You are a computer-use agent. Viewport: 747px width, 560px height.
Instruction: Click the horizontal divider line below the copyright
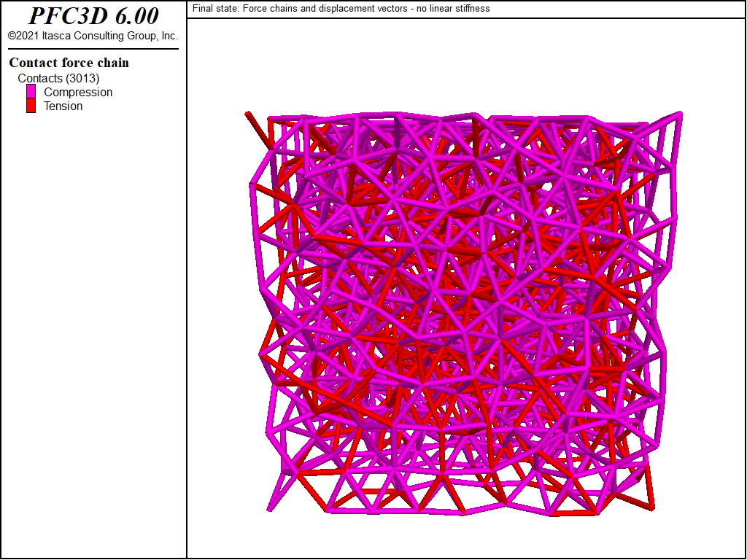[93, 49]
